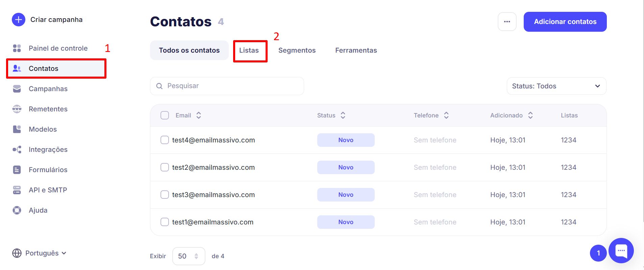This screenshot has width=644, height=270.
Task: Click the Adicionar contatos button
Action: pyautogui.click(x=565, y=22)
